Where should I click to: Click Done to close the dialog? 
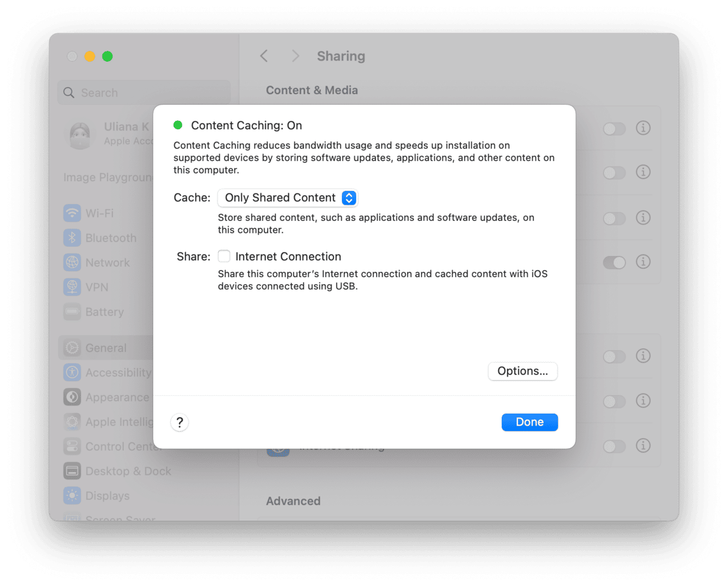click(x=530, y=422)
